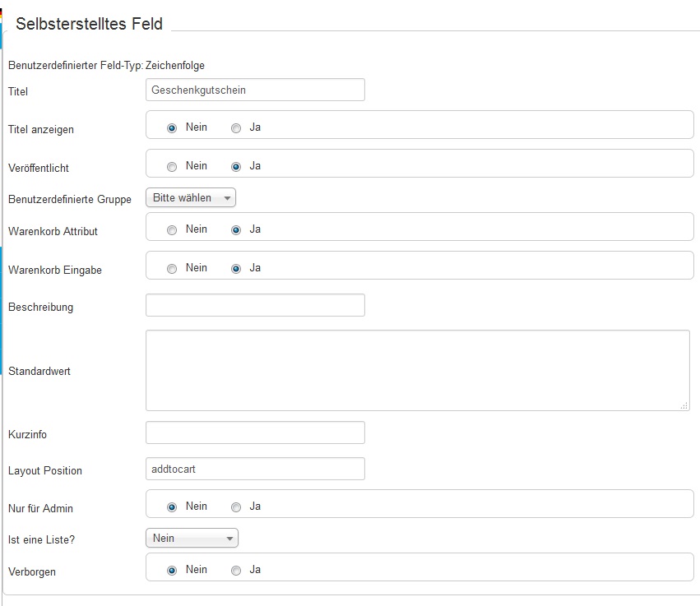Select 'Ja' for Titel anzeigen
Viewport: 700px width, 606px height.
point(236,128)
